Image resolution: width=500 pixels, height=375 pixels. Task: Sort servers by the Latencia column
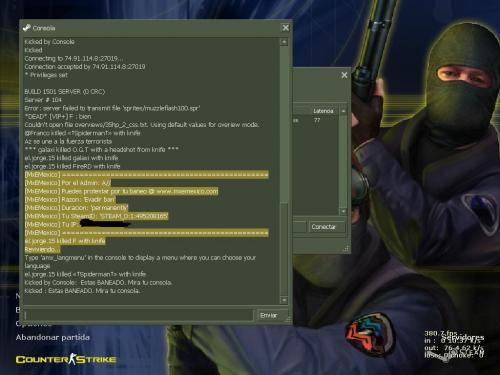tap(323, 111)
